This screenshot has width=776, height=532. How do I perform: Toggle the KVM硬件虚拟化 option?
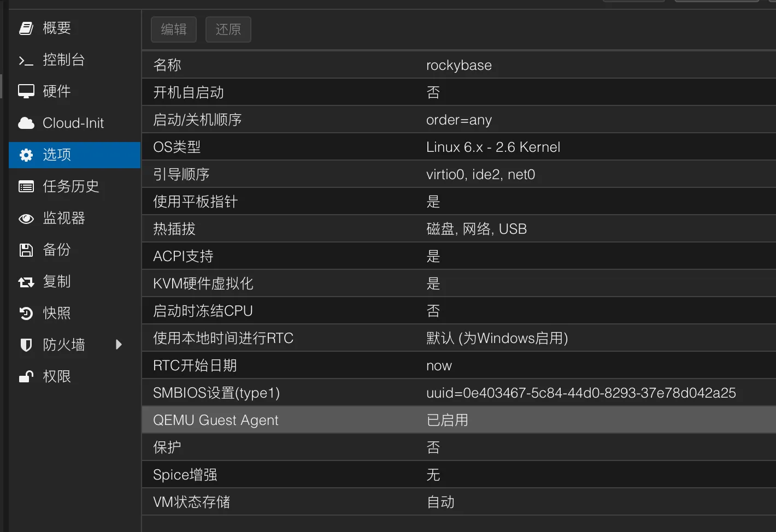point(383,283)
